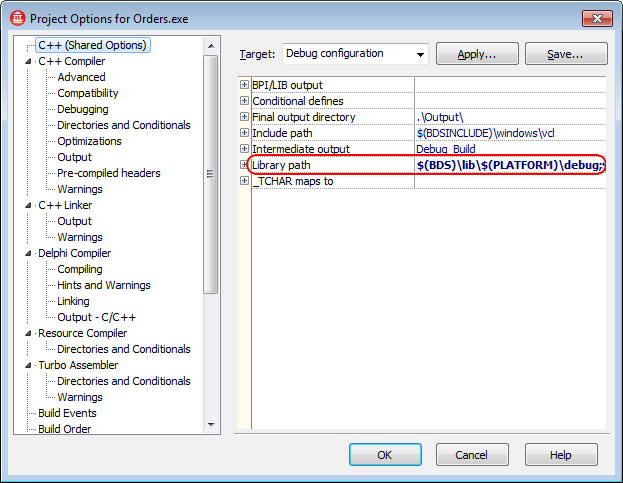The image size is (623, 483).
Task: Open Directories and Conditionals under Turbo Assembler
Action: click(x=124, y=381)
